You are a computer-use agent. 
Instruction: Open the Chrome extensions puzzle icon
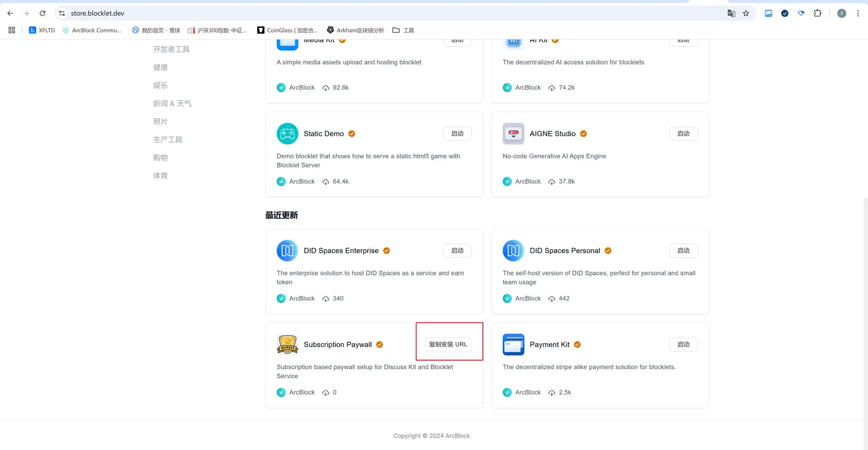[x=818, y=13]
